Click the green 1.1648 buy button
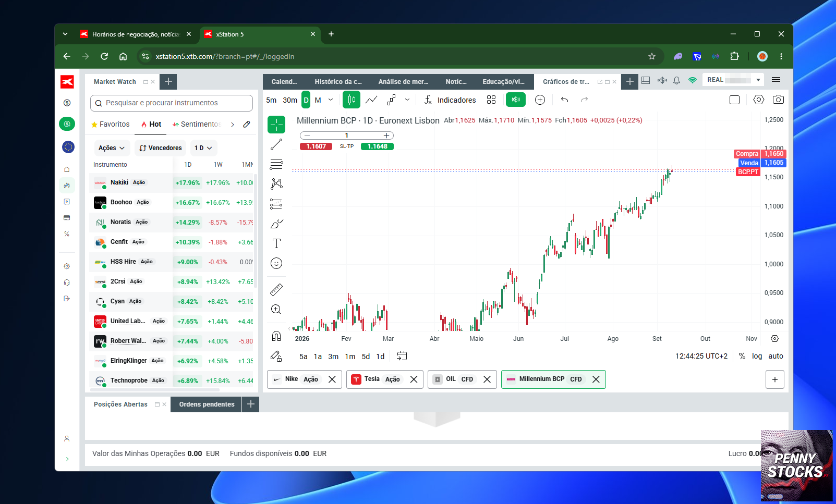836x504 pixels. (378, 146)
